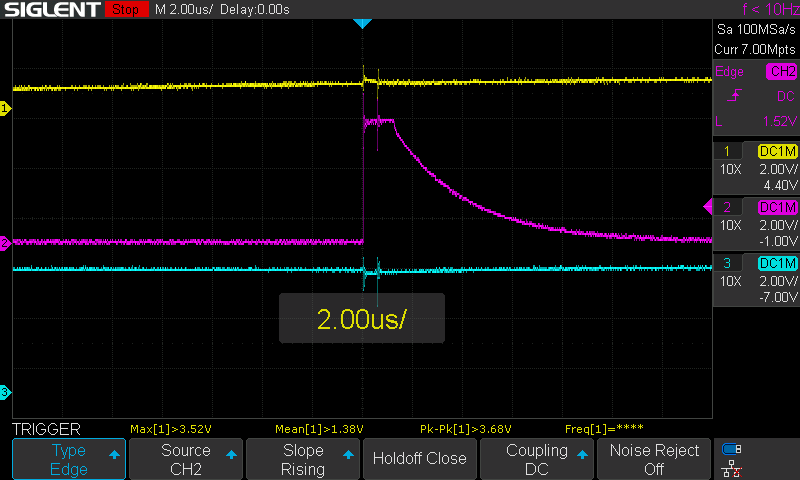
Task: Click the yellow DC1M coupling badge
Action: [778, 151]
